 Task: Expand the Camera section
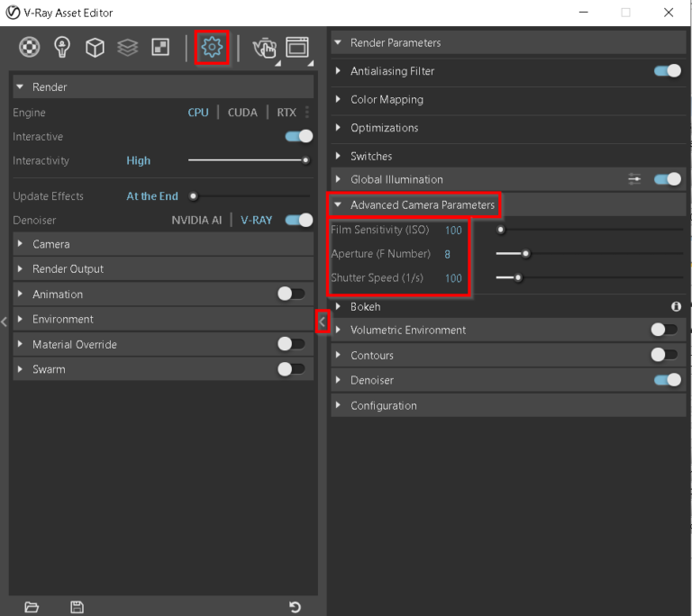163,244
